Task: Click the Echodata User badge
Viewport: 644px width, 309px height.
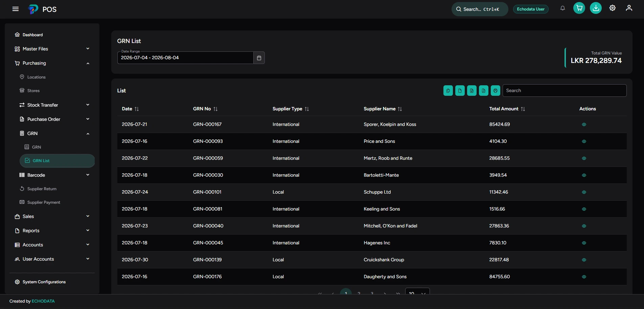Action: (x=531, y=9)
